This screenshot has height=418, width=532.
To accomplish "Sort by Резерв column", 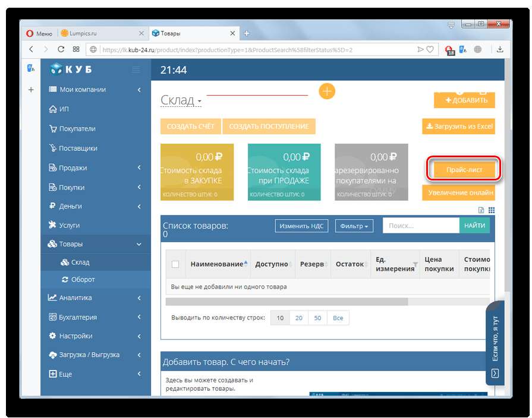I will (314, 264).
